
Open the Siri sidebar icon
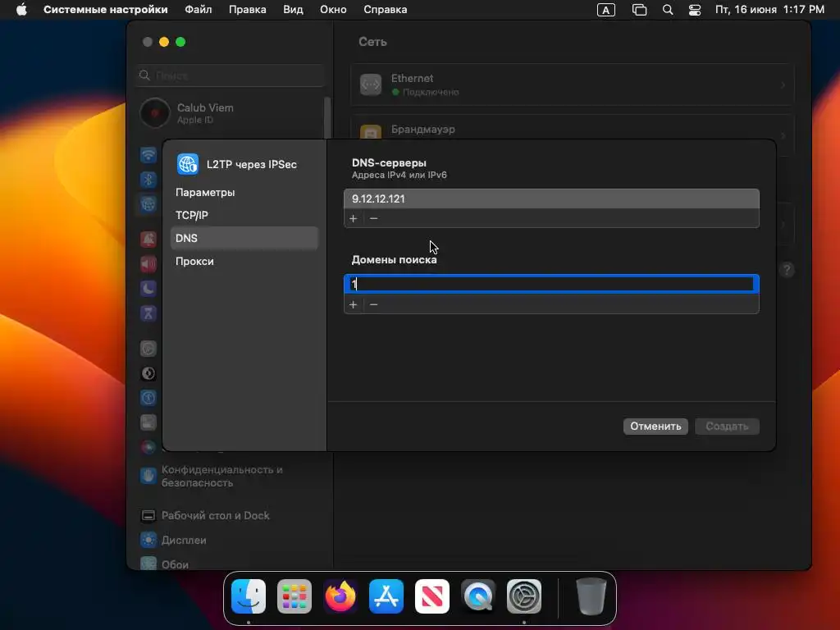(x=148, y=447)
